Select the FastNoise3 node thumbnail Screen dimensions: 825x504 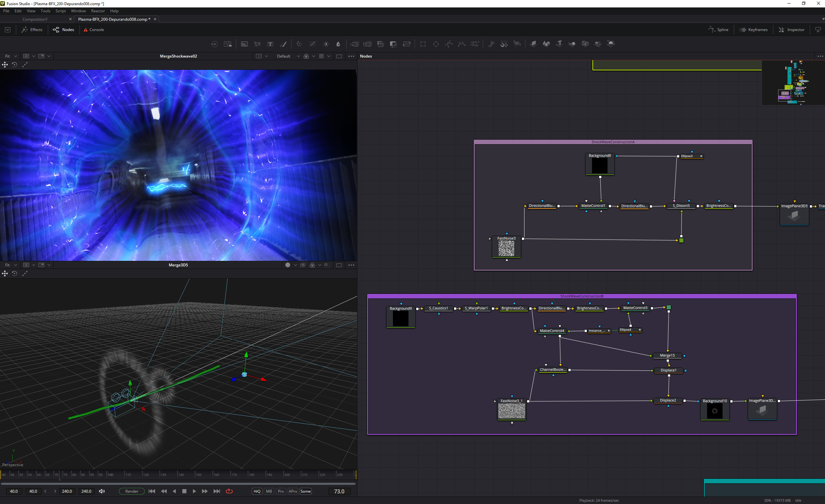[506, 249]
